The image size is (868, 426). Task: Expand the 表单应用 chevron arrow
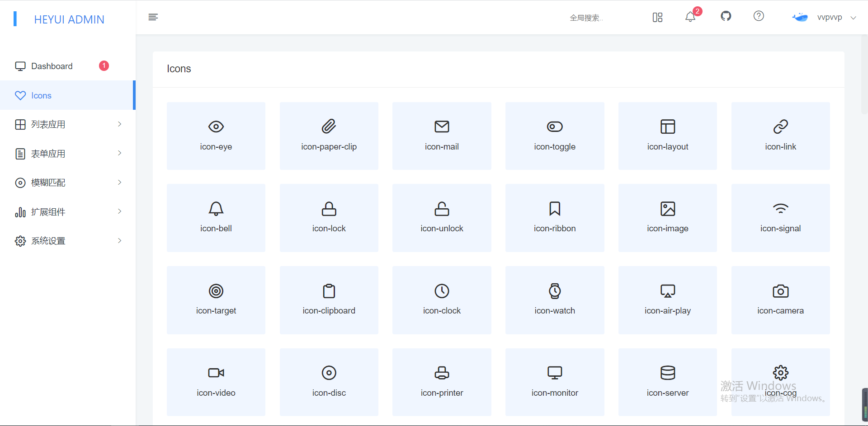[x=120, y=153]
